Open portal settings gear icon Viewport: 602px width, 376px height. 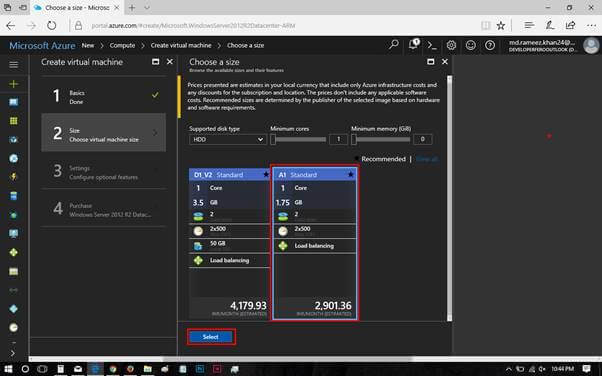tap(451, 45)
